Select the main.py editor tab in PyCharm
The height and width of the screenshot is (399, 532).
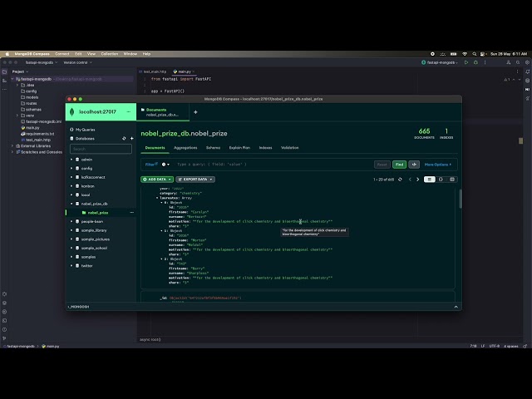click(x=184, y=71)
